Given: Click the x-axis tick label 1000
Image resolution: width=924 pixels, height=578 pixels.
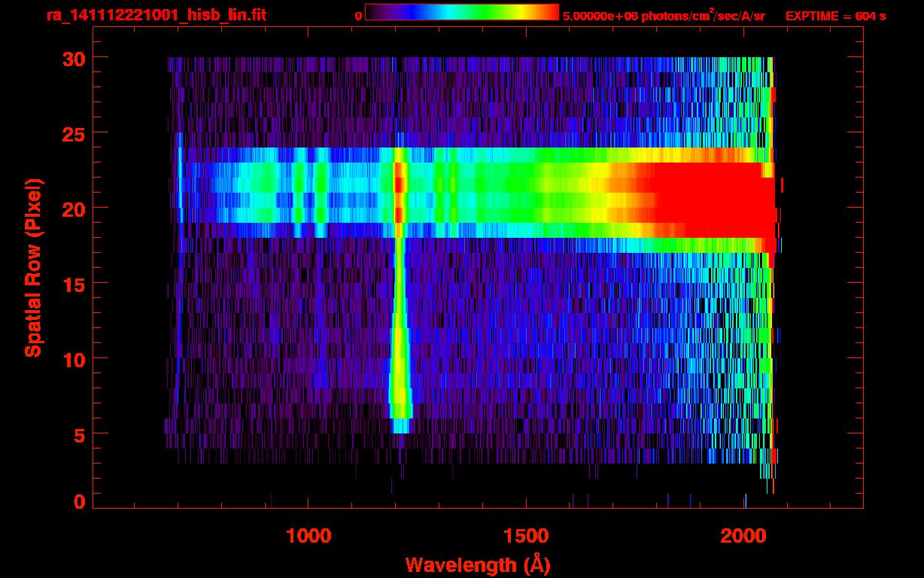Looking at the screenshot, I should click(309, 536).
